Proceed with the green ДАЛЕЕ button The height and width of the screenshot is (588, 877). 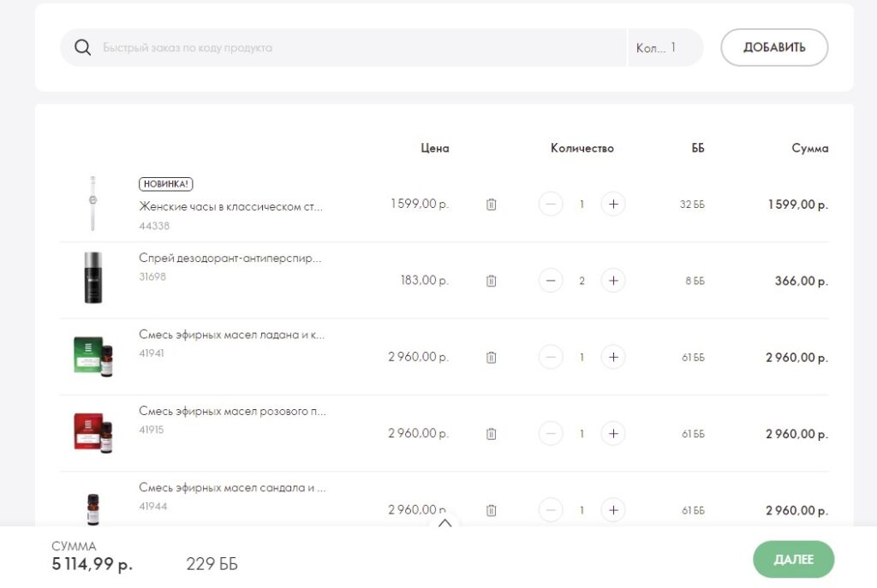pos(793,560)
